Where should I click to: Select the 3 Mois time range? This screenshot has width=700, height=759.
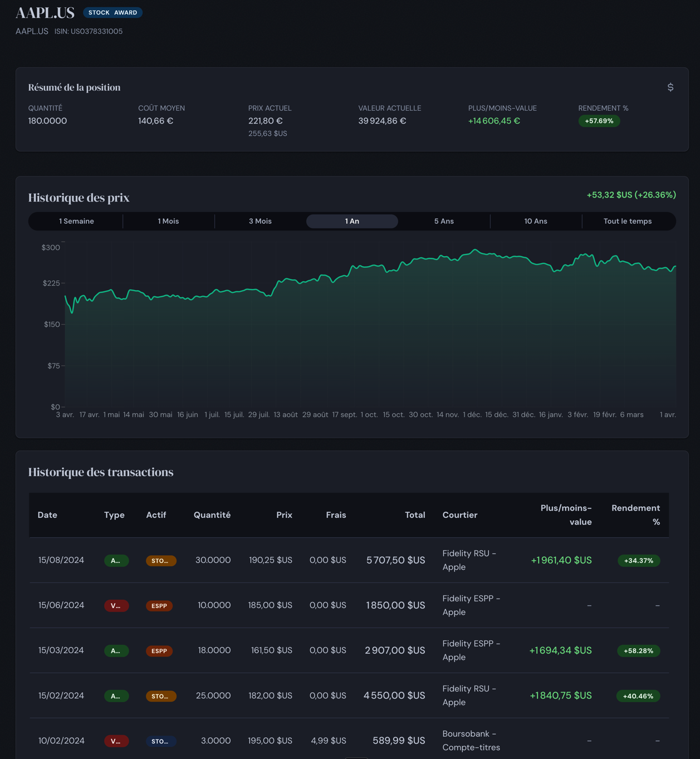coord(260,221)
